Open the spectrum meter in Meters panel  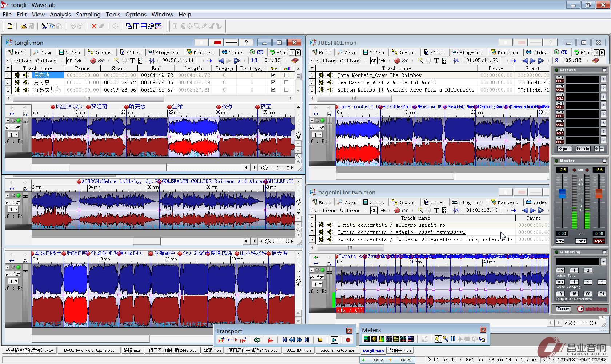381,339
